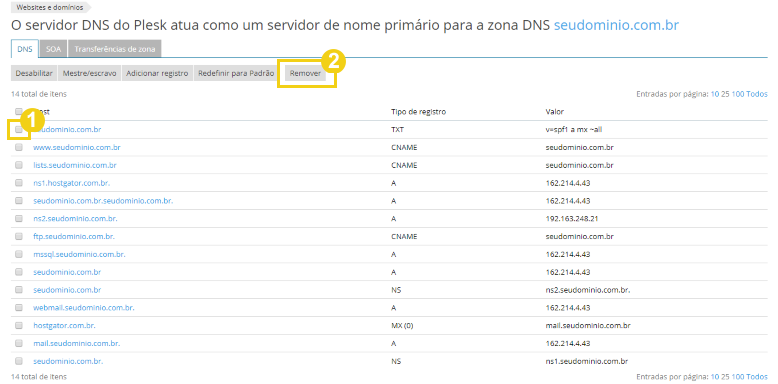Image resolution: width=778 pixels, height=384 pixels.
Task: Click 162.214.4.43 in the mssql row
Action: point(568,254)
